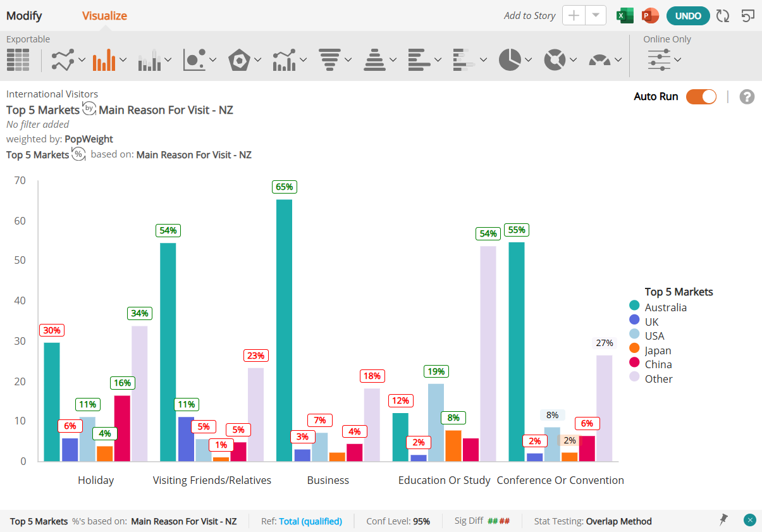
Task: Click the 'Visiting Friends/Relatives' axis label
Action: tap(212, 480)
